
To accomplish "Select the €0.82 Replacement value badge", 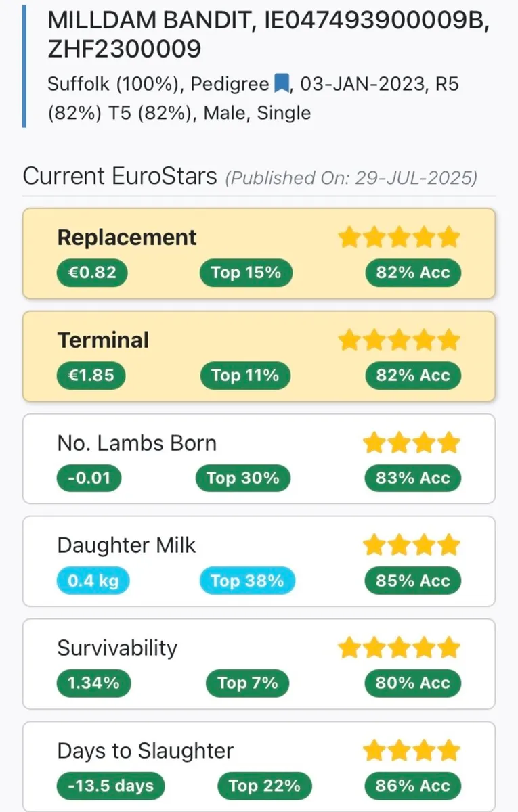I will [x=92, y=273].
